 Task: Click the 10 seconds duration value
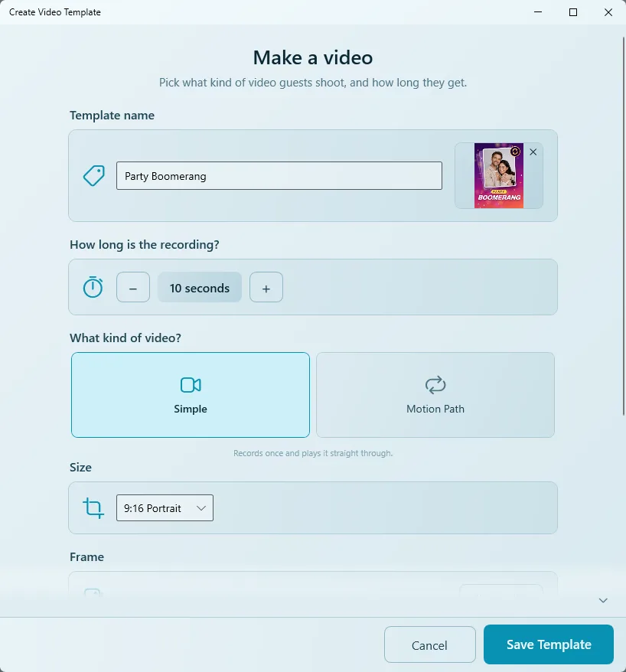click(200, 287)
